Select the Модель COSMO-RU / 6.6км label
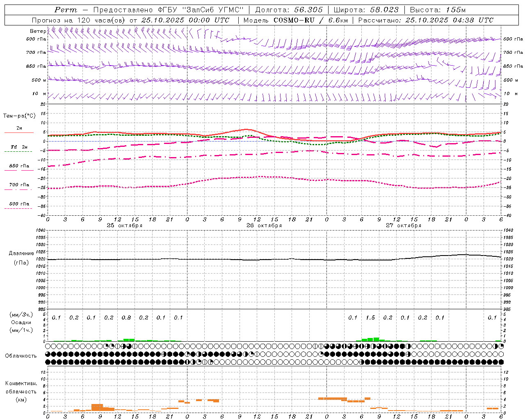The height and width of the screenshot is (420, 525). tap(296, 20)
